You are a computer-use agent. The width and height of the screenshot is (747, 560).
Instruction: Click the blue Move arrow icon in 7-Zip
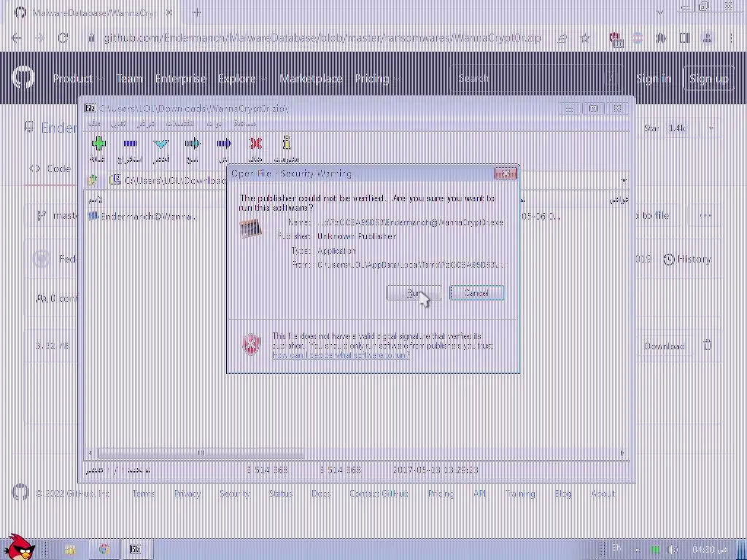[x=224, y=144]
